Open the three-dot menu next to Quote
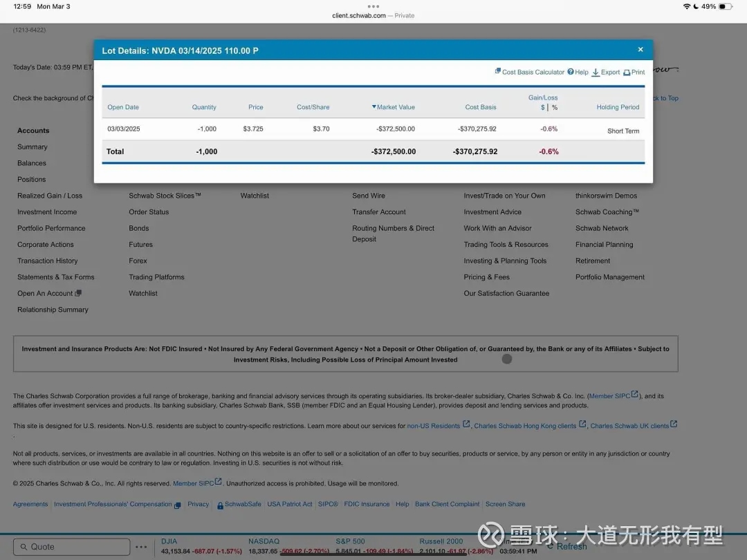Image resolution: width=747 pixels, height=560 pixels. [x=141, y=547]
